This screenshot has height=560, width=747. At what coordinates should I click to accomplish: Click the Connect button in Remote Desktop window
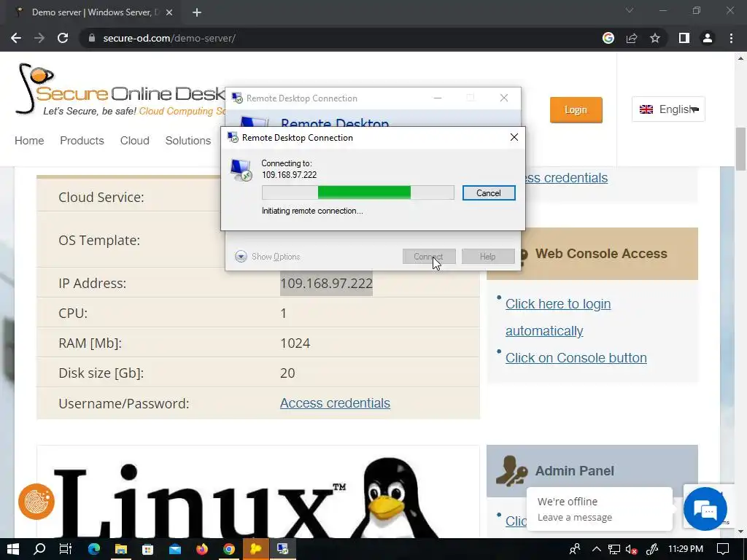pyautogui.click(x=429, y=256)
